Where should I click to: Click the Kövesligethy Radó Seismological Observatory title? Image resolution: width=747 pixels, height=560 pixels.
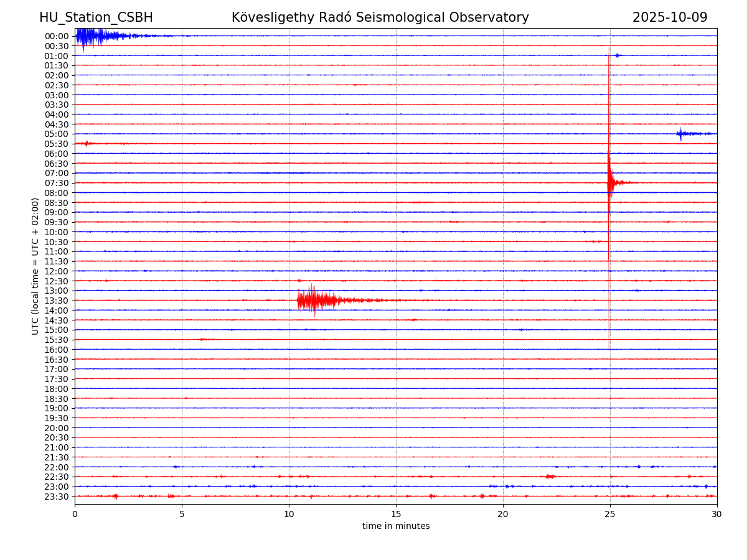tap(380, 17)
